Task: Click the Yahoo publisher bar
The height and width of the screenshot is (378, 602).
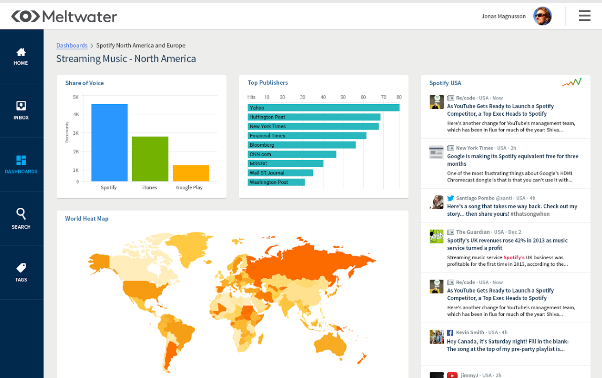Action: coord(324,108)
